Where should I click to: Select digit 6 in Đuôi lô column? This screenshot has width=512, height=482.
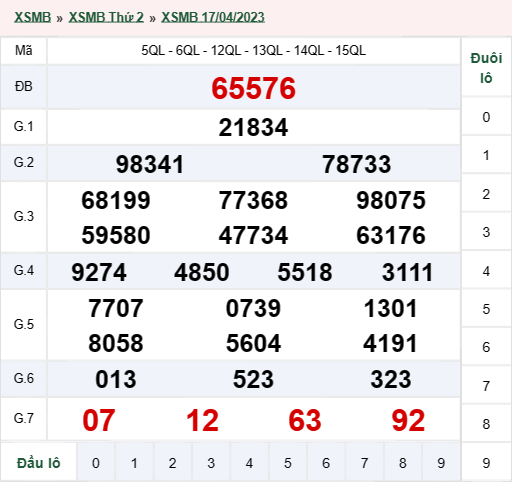pyautogui.click(x=486, y=347)
